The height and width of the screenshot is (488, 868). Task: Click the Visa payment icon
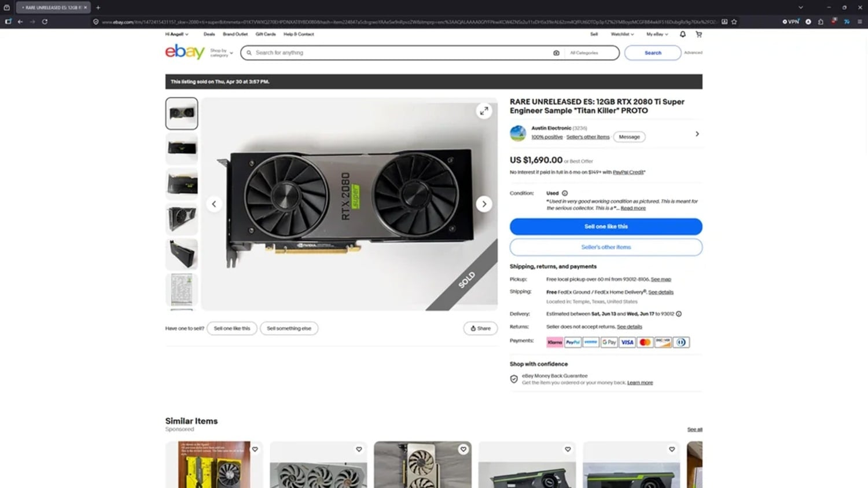click(x=627, y=342)
